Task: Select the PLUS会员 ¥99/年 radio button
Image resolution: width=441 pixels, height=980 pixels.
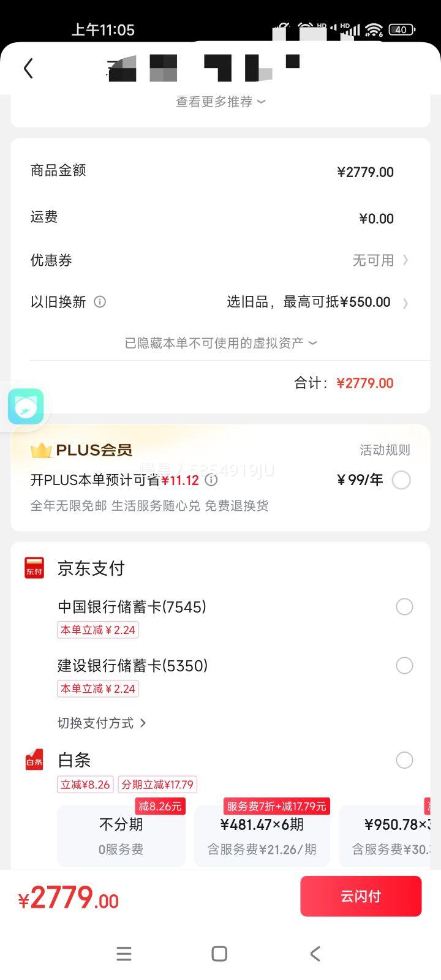Action: tap(401, 480)
